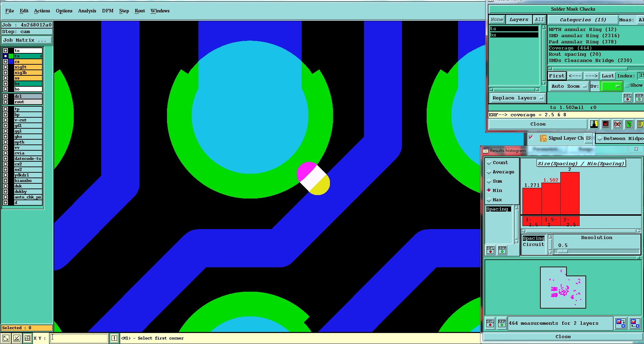644x344 pixels.
Task: Click the green color swatch of layer ts
Action: tap(11, 56)
